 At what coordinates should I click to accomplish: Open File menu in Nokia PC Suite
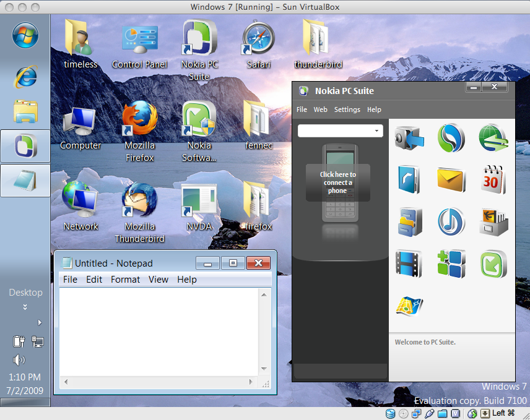coord(302,109)
